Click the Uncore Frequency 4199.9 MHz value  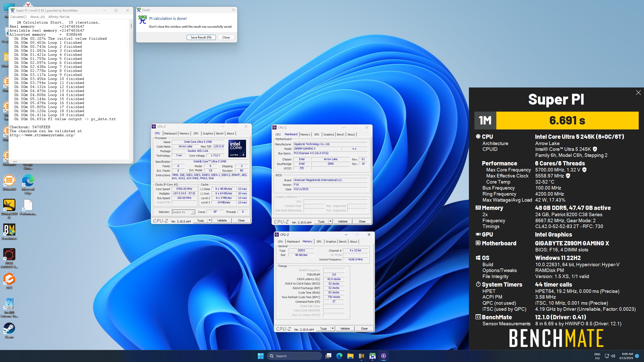(355, 259)
